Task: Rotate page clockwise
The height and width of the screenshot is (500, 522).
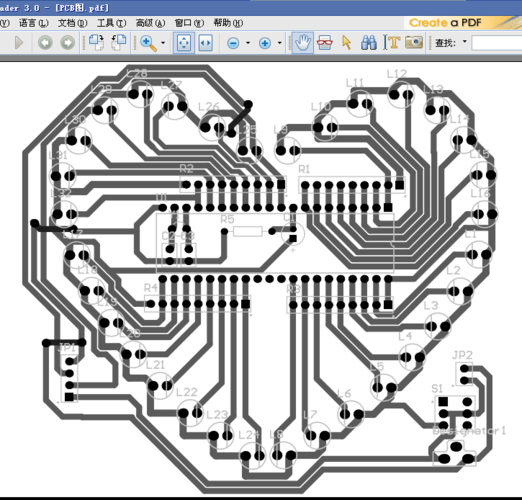Action: 96,43
